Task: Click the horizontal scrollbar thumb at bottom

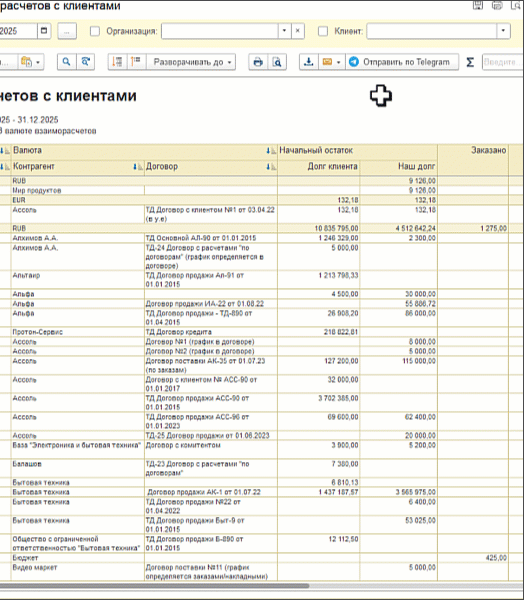Action: pyautogui.click(x=154, y=585)
